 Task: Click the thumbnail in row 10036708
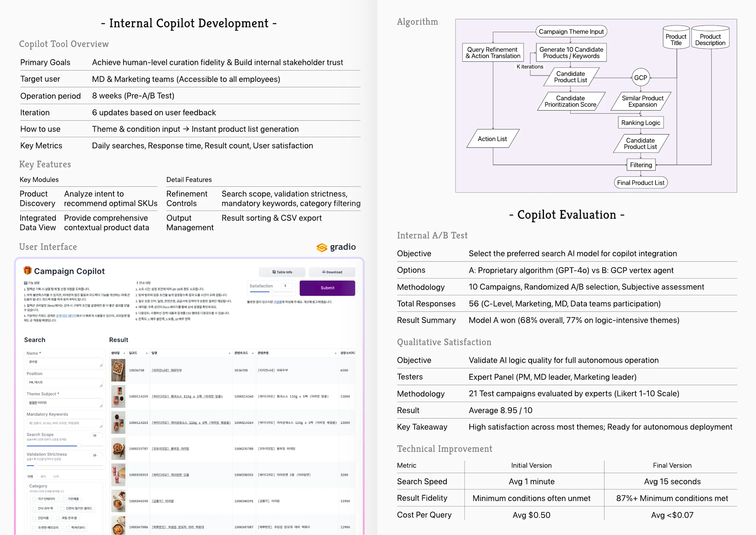[118, 370]
